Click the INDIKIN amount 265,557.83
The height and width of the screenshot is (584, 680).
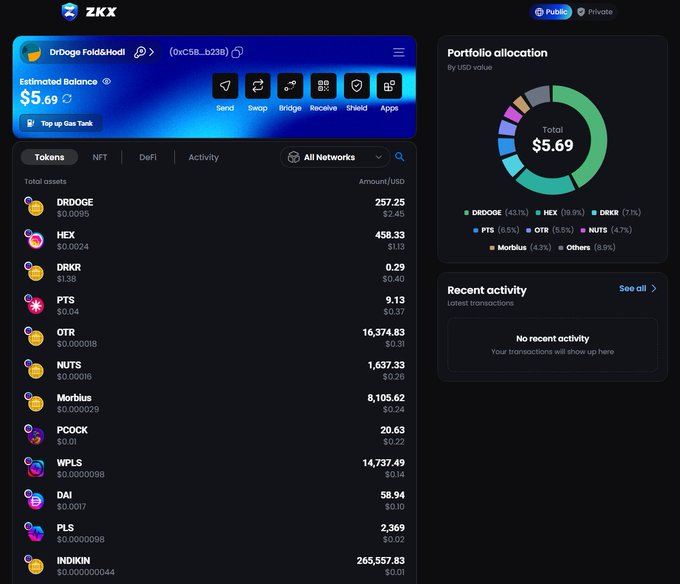click(380, 561)
